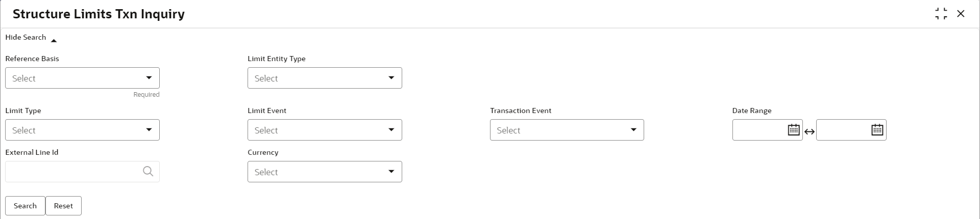Screen dimensions: 980x219
Task: Close the Structure Limits Txn Inquiry screen
Action: (x=961, y=14)
